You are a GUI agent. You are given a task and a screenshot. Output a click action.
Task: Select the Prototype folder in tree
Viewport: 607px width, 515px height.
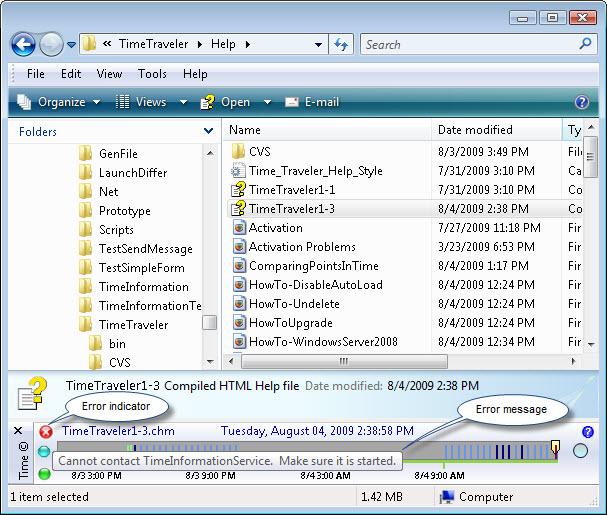click(115, 211)
